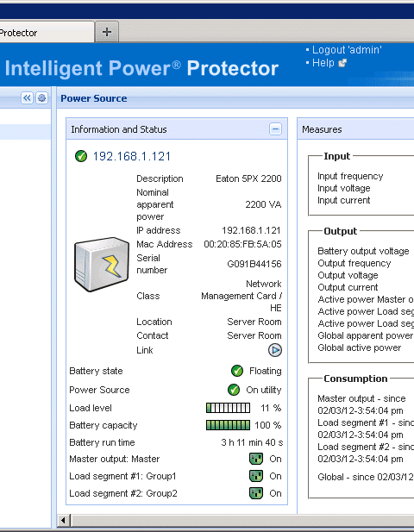Click the Battery capacity progress bar
The width and height of the screenshot is (414, 532).
pyautogui.click(x=228, y=425)
